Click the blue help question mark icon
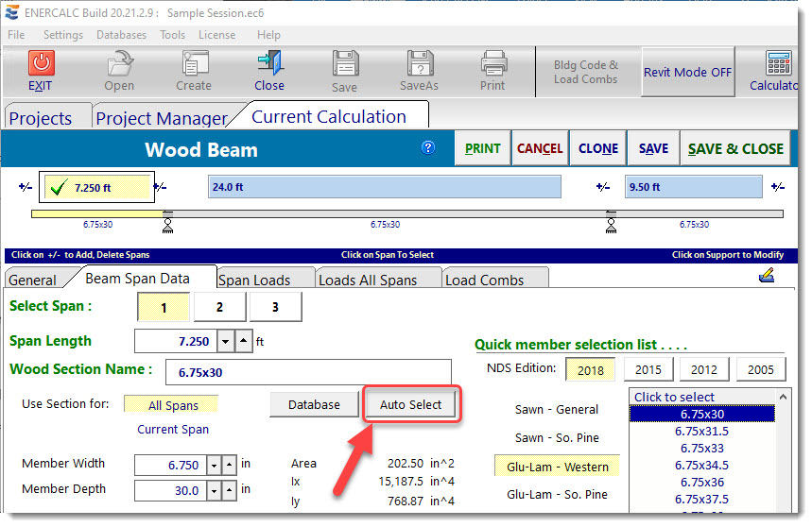Viewport: 812px width, 527px height. pyautogui.click(x=428, y=148)
